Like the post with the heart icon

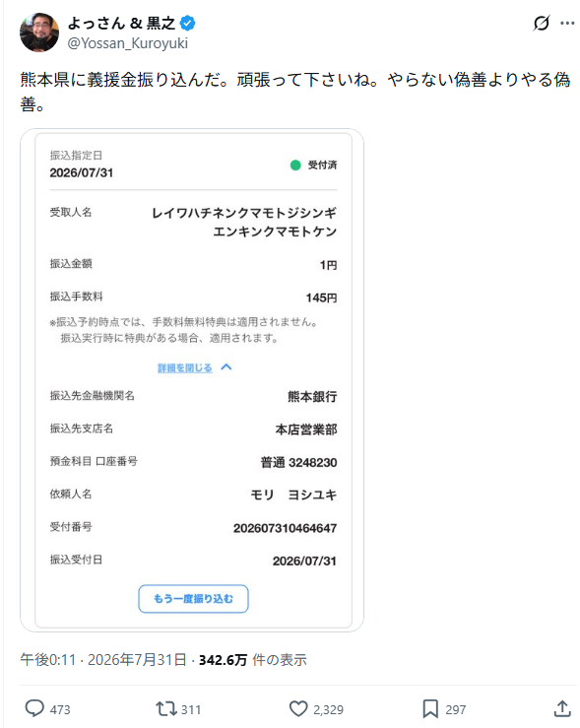click(x=298, y=709)
